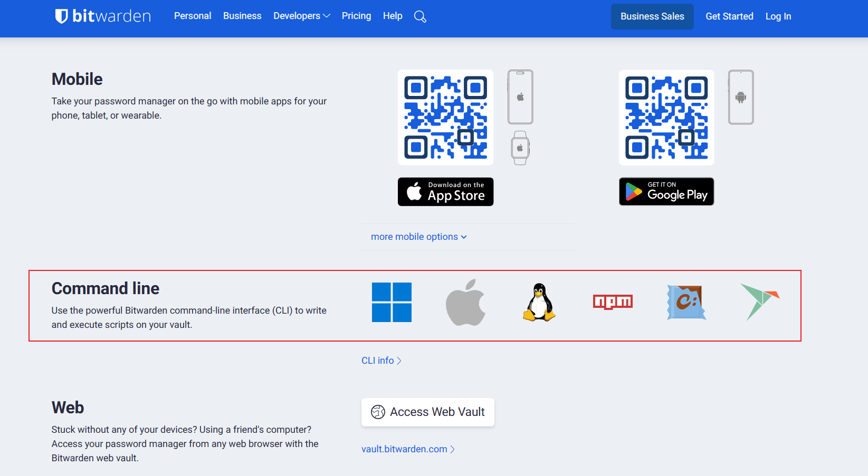Click the App Store QR code

pyautogui.click(x=445, y=118)
